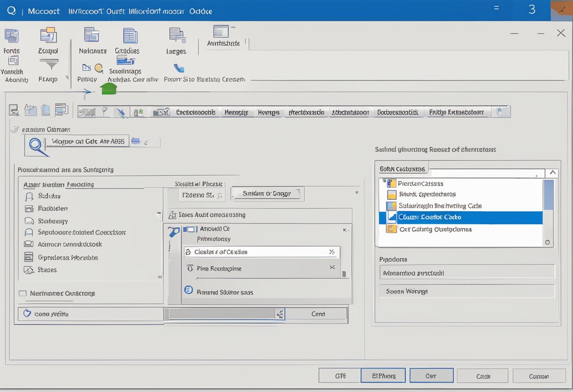
Task: Click the highlighted Options button
Action: tap(383, 376)
